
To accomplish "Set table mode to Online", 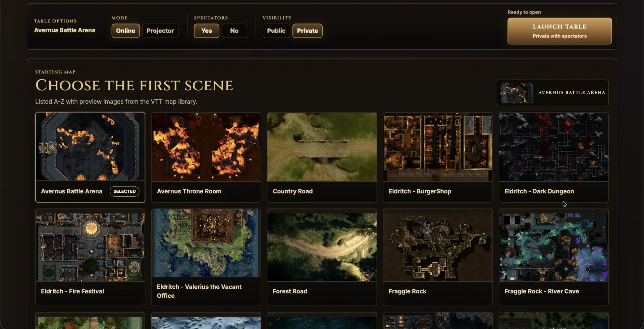I will pos(125,31).
